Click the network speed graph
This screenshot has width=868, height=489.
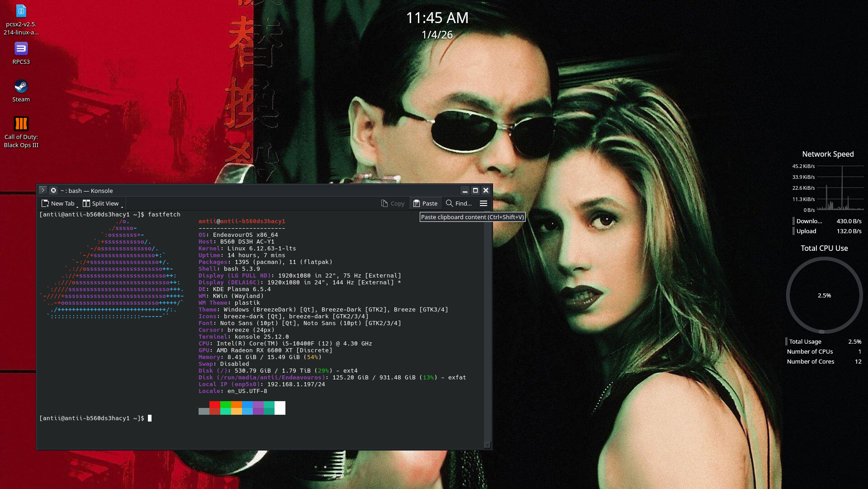pyautogui.click(x=840, y=188)
